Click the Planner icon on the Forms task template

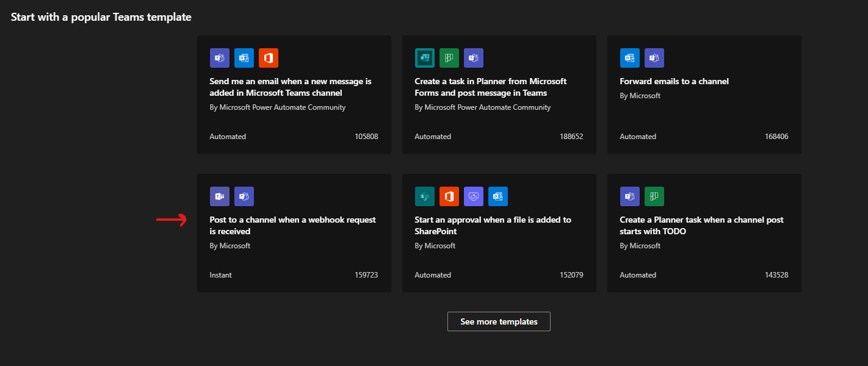(449, 58)
